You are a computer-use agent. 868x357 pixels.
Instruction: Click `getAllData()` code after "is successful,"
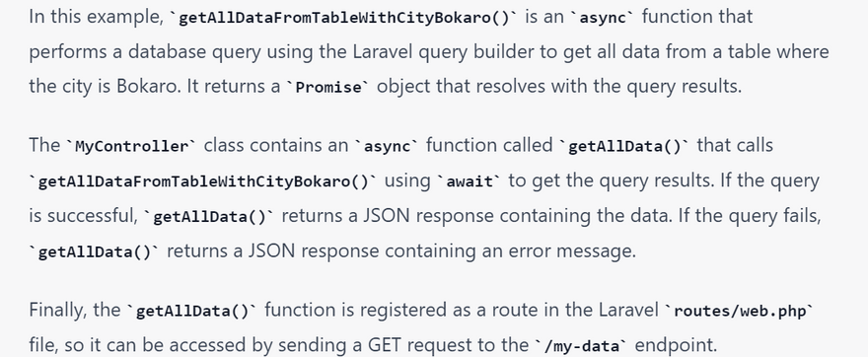[x=209, y=217]
